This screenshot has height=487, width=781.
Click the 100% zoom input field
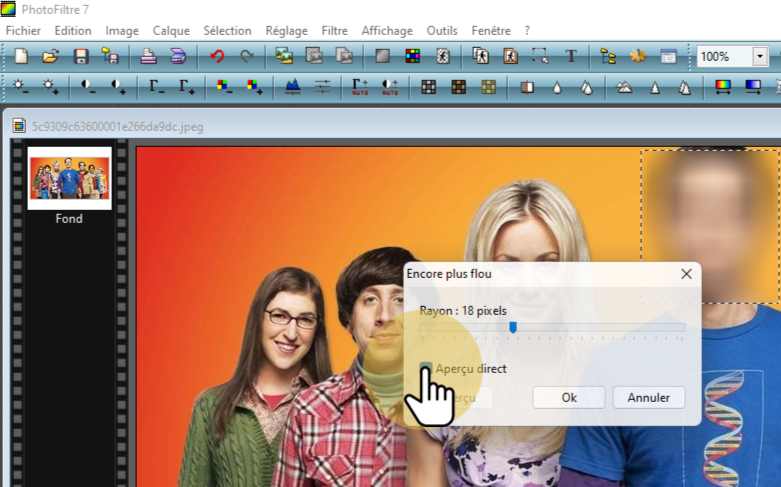point(725,56)
